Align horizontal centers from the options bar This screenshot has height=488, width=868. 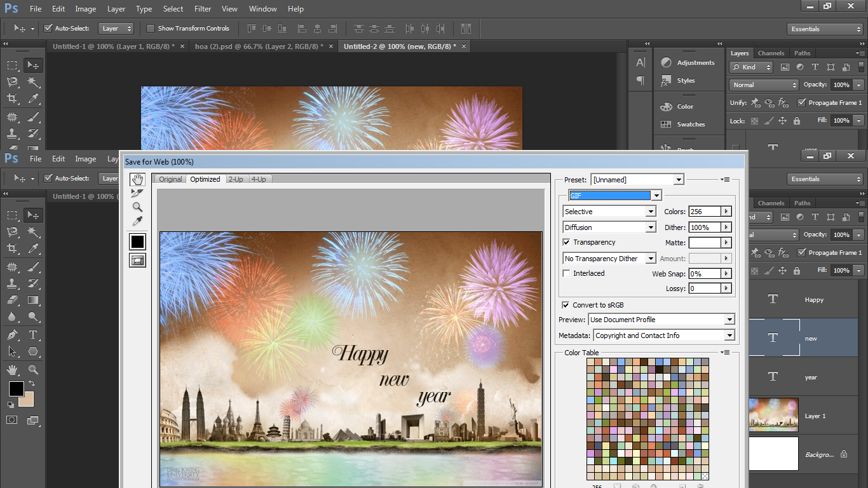[x=316, y=29]
